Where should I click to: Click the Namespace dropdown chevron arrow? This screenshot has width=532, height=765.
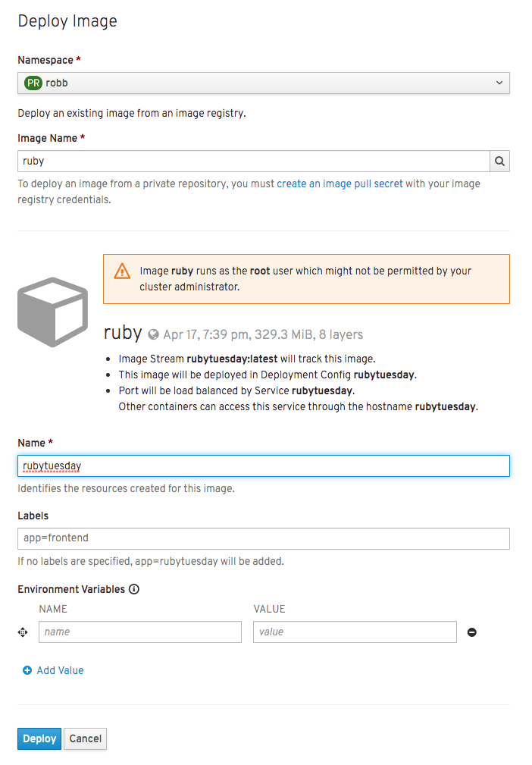[x=499, y=83]
